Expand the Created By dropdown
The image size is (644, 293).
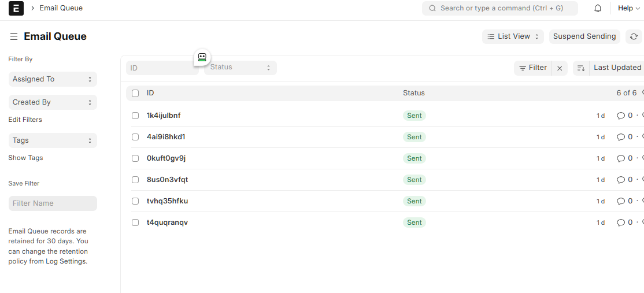tap(53, 102)
